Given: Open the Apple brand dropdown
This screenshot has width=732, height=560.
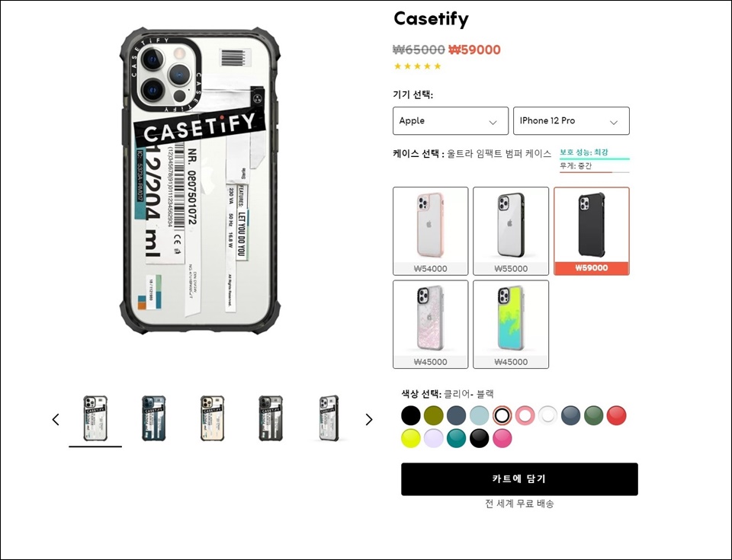Looking at the screenshot, I should click(x=451, y=121).
